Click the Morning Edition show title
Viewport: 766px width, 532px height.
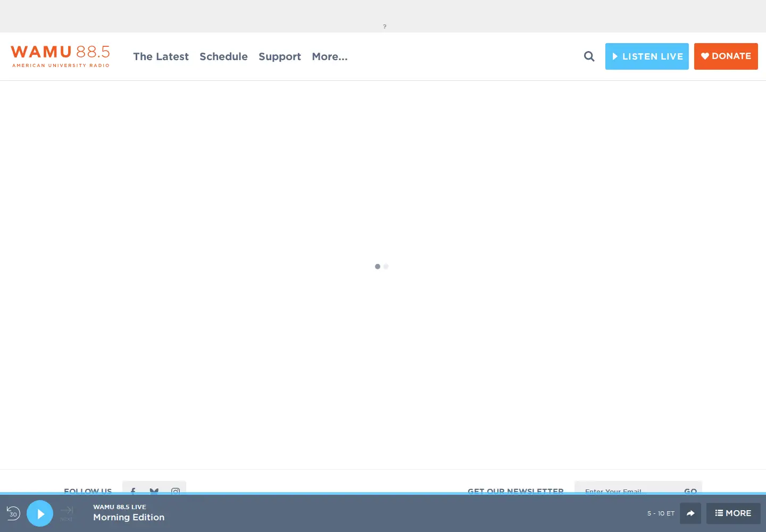(129, 517)
